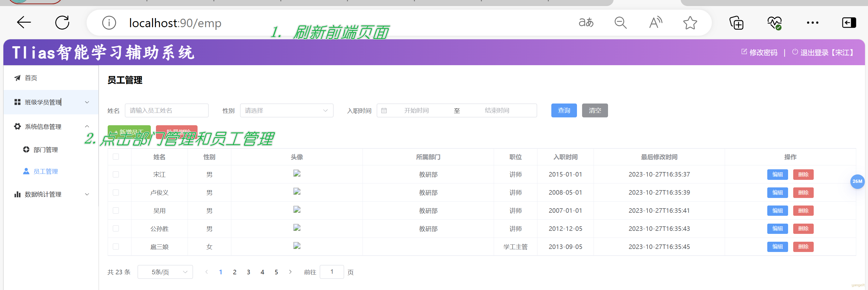Click the translate page icon
The image size is (868, 290).
click(x=586, y=23)
